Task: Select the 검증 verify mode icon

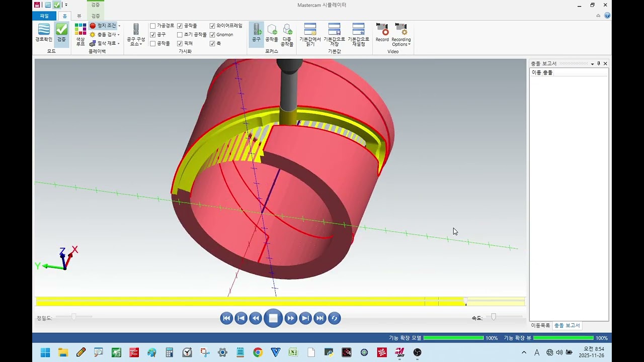Action: (x=61, y=33)
